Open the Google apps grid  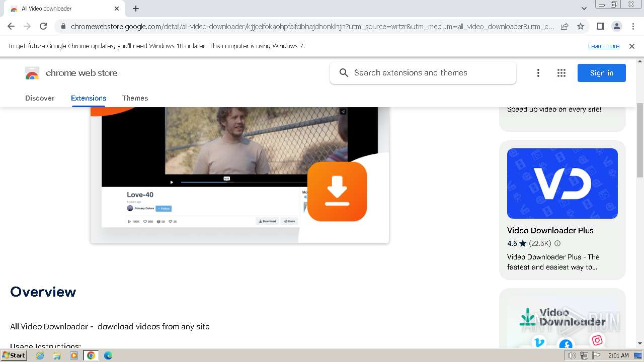click(561, 73)
